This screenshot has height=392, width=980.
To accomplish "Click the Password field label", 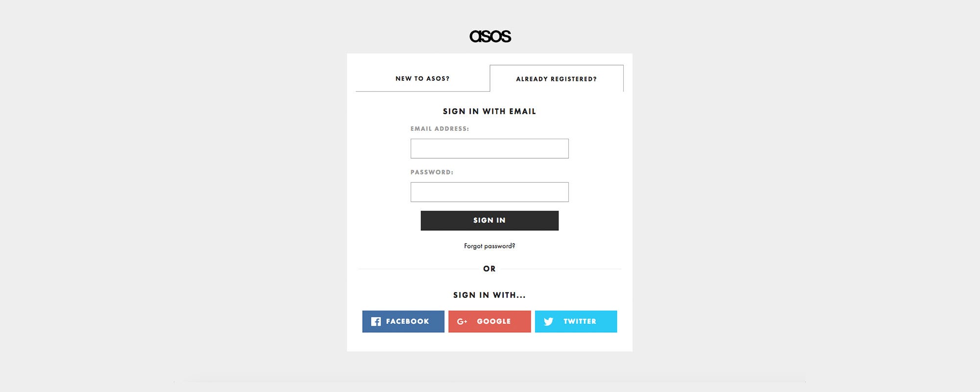I will tap(432, 172).
